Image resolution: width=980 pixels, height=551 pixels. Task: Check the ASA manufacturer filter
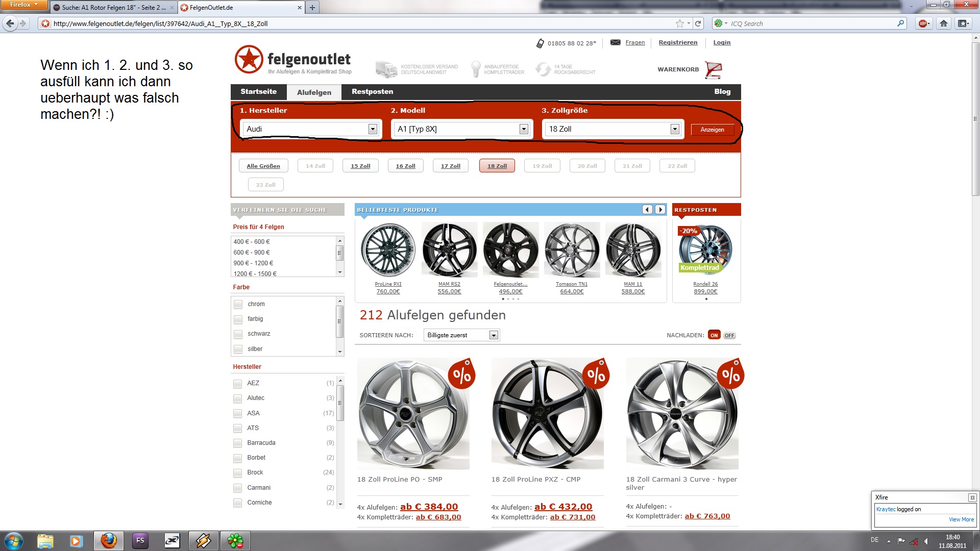[237, 414]
